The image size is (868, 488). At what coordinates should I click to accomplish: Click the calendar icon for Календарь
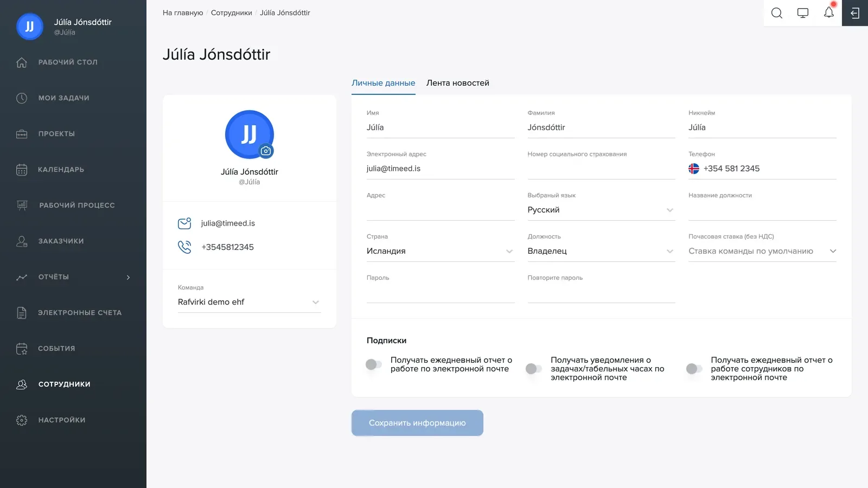click(x=22, y=170)
